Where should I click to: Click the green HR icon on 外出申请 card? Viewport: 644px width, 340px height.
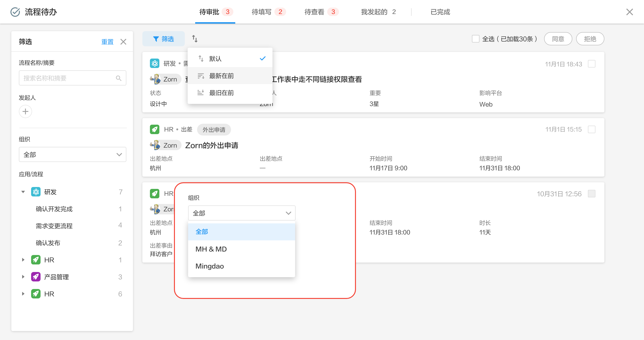pos(154,129)
